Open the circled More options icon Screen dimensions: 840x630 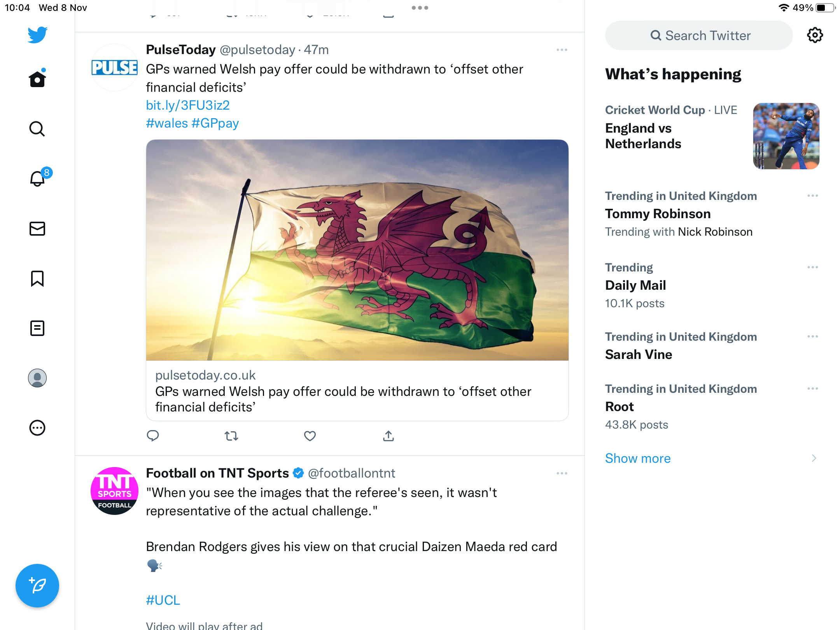point(37,428)
